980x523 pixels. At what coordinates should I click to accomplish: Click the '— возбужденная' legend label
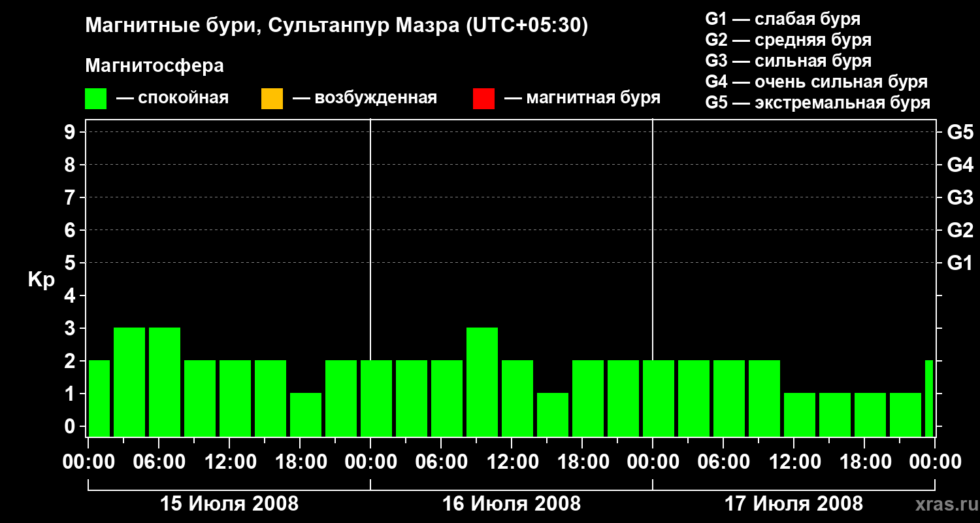point(365,98)
